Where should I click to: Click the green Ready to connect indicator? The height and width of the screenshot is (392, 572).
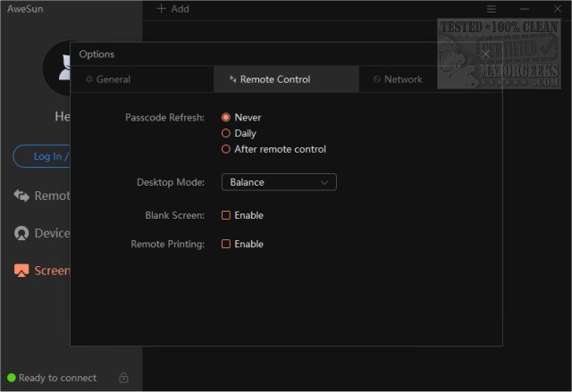[x=12, y=378]
